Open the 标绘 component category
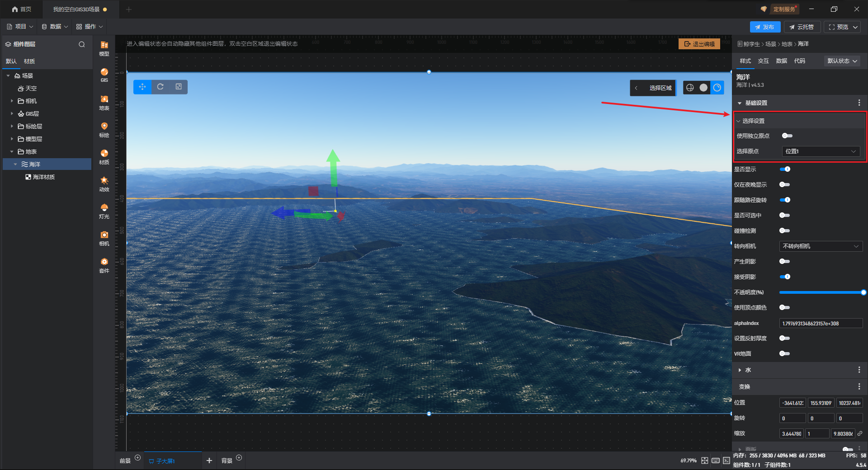868x470 pixels. click(104, 130)
